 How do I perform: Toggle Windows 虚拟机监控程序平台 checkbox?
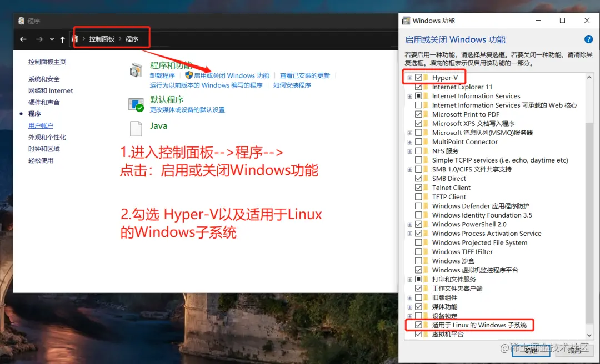click(418, 270)
